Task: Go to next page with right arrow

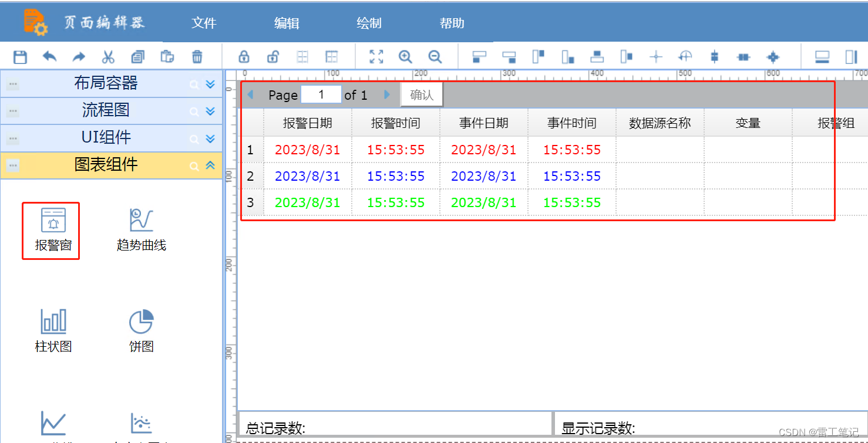Action: point(387,94)
